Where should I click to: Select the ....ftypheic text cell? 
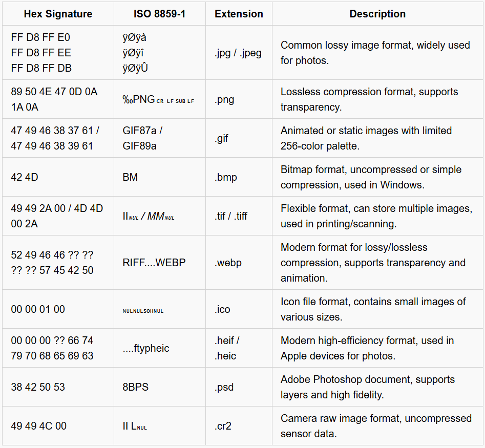[x=146, y=348]
